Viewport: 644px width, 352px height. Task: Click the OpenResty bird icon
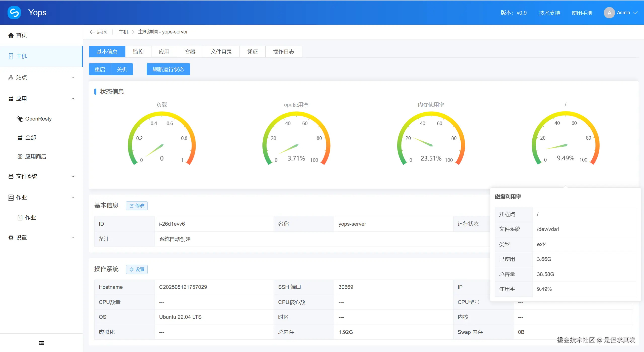(x=20, y=119)
